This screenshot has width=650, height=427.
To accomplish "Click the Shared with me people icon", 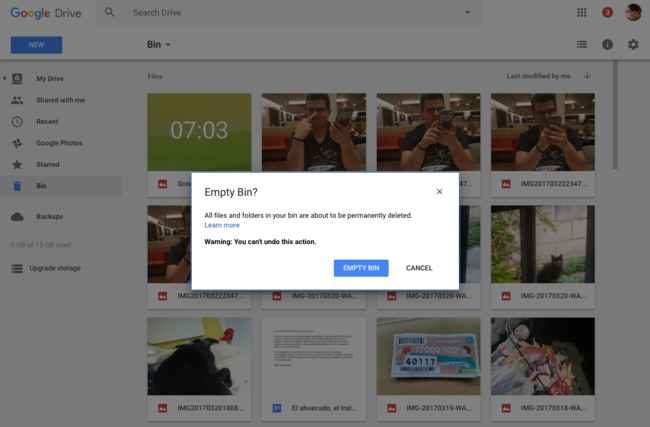I will click(17, 100).
